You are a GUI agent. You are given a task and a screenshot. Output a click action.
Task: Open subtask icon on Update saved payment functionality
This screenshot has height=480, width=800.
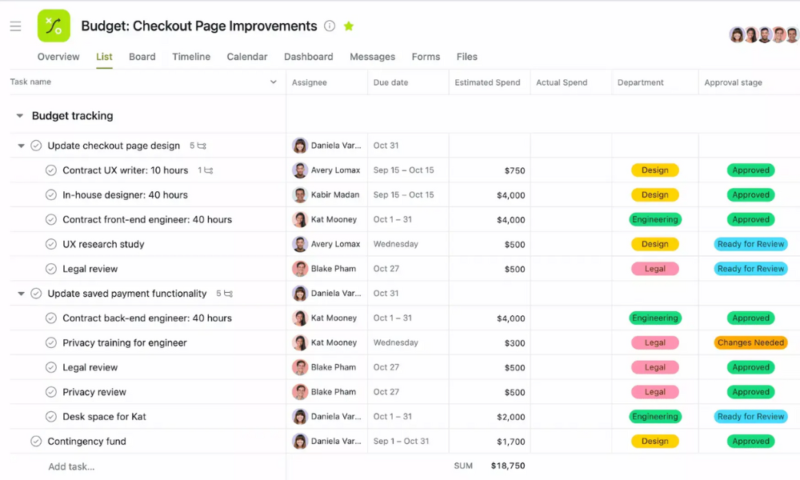228,294
